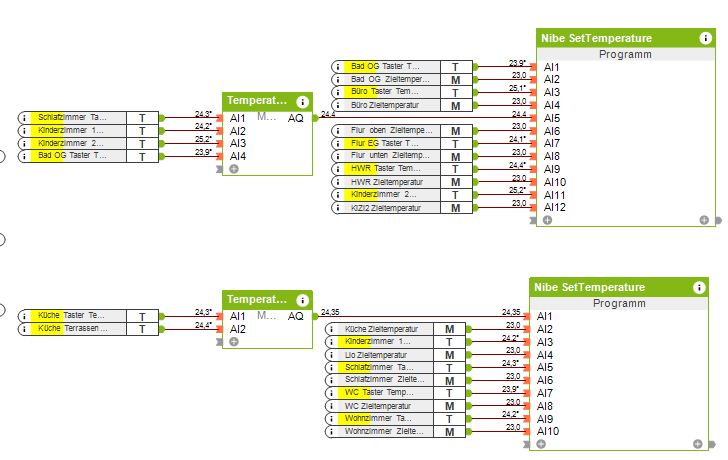728x460 pixels.
Task: Click the AI11 input of Nibe SetTemperature
Action: point(555,195)
